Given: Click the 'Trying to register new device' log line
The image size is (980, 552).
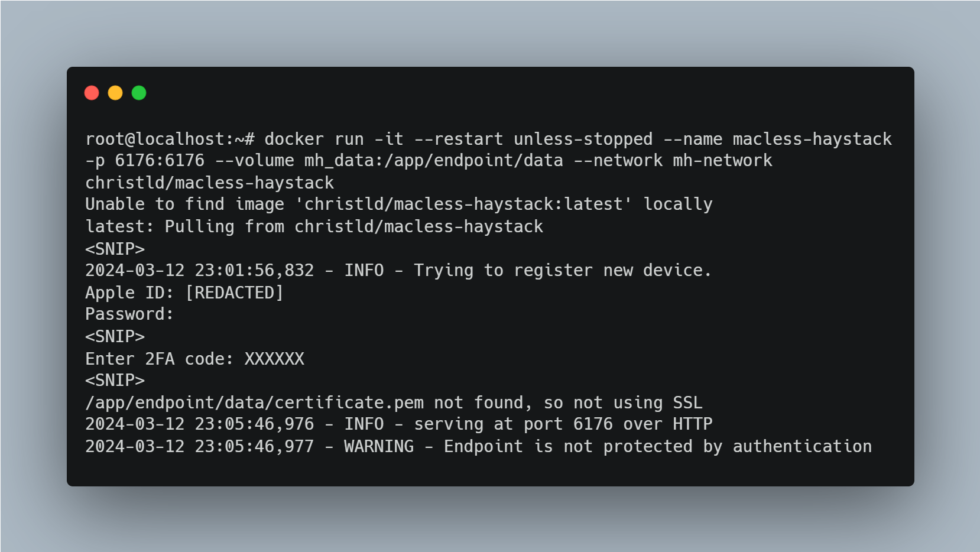Looking at the screenshot, I should [398, 271].
